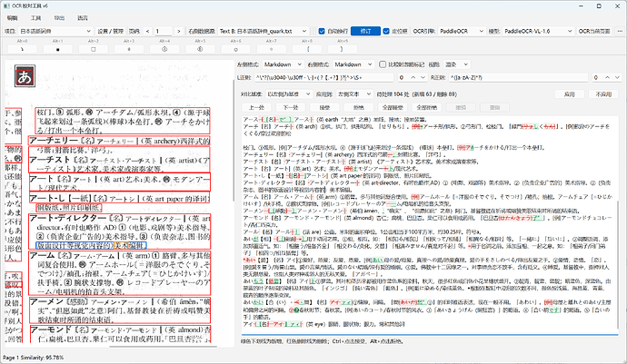Image resolution: width=627 pixels, height=364 pixels.
Task: Open the fourth menu 语言 in menu bar
Action: [83, 18]
